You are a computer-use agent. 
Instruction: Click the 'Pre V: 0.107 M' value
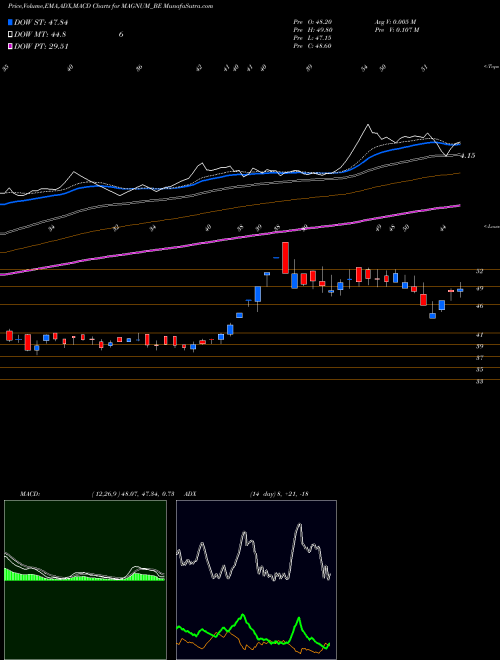coord(396,30)
